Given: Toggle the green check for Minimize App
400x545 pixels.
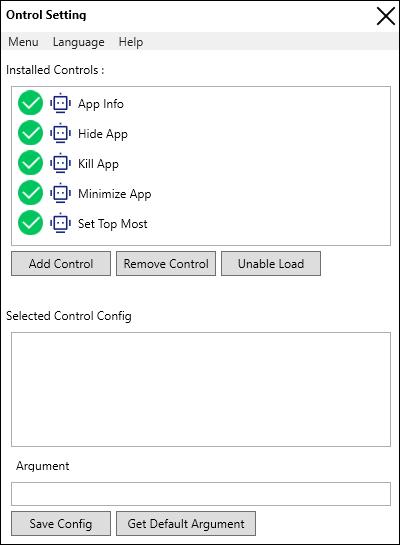Looking at the screenshot, I should click(x=30, y=193).
